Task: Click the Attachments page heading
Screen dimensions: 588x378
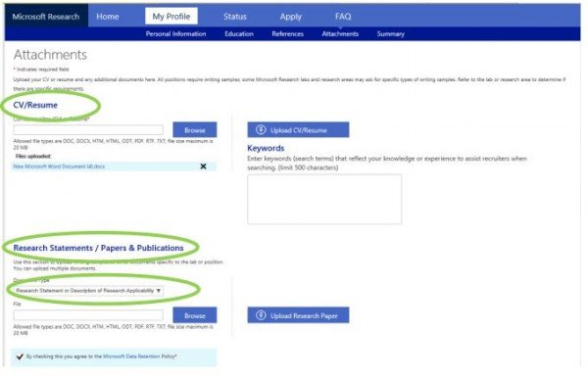Action: (50, 55)
